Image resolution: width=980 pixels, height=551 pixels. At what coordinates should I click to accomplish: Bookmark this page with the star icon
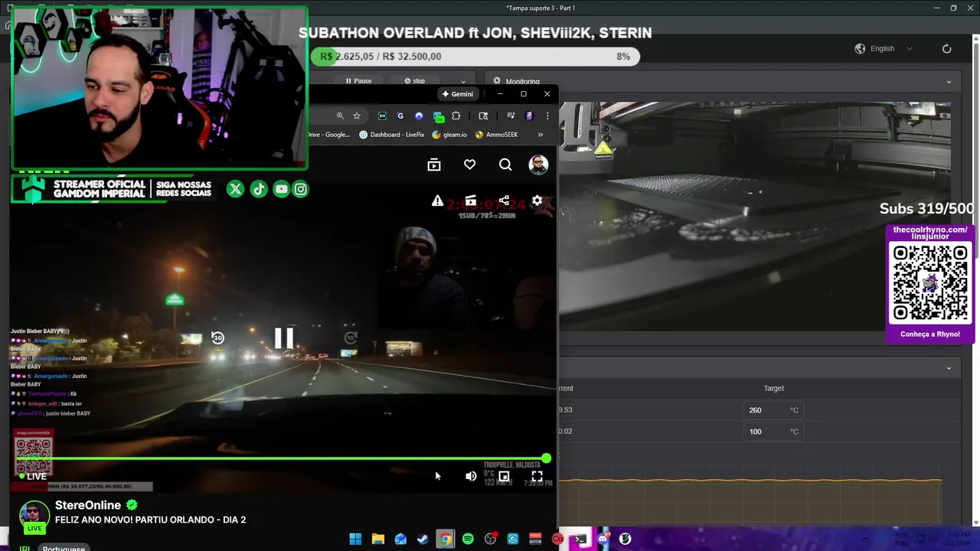click(357, 116)
